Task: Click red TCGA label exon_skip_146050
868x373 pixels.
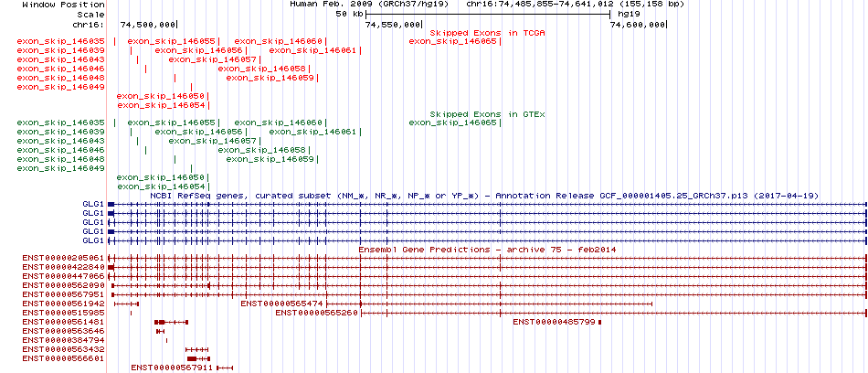Action: tap(161, 96)
